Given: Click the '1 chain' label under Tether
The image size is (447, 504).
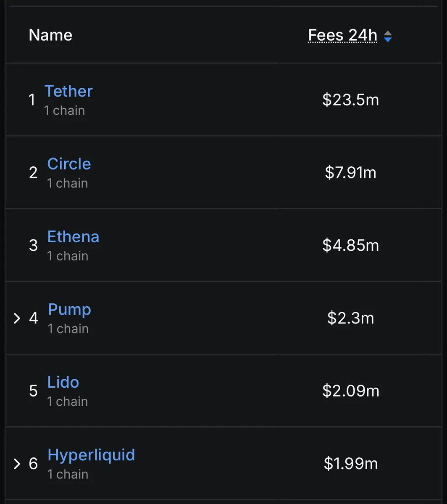Looking at the screenshot, I should point(65,110).
